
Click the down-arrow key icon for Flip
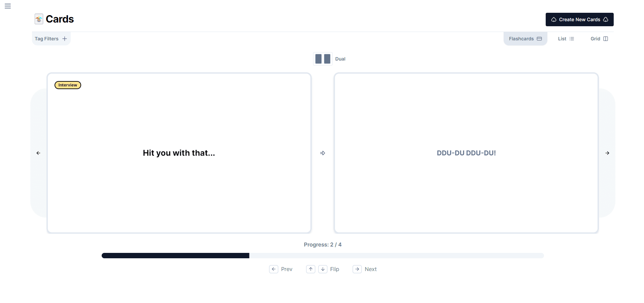[x=323, y=269]
